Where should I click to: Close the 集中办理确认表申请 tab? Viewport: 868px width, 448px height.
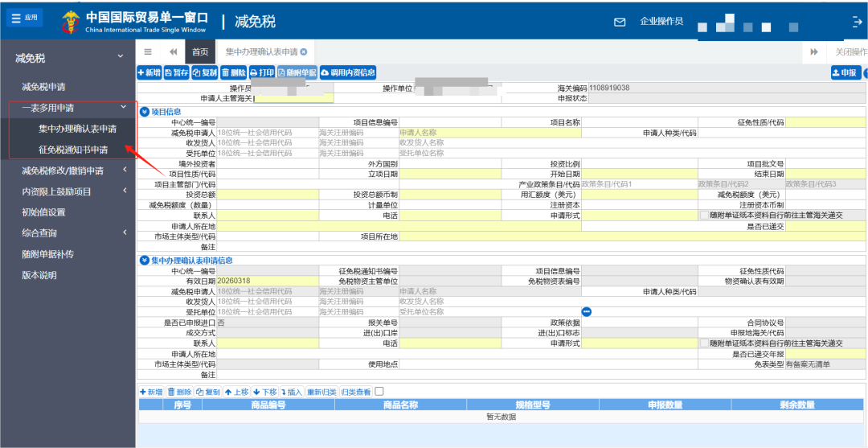(x=304, y=51)
